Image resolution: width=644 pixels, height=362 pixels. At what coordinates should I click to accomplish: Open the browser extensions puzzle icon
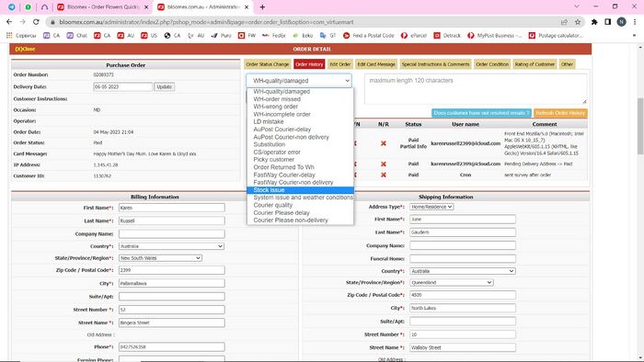(x=594, y=22)
